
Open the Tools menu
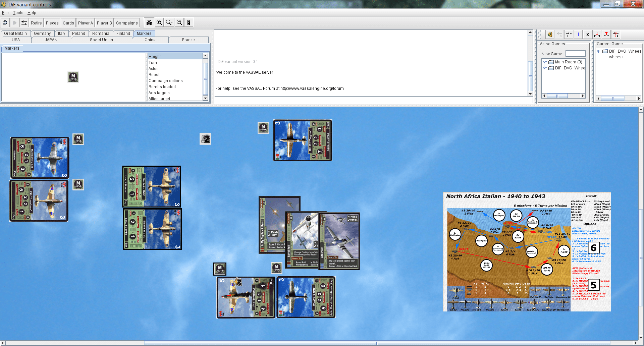(x=18, y=13)
